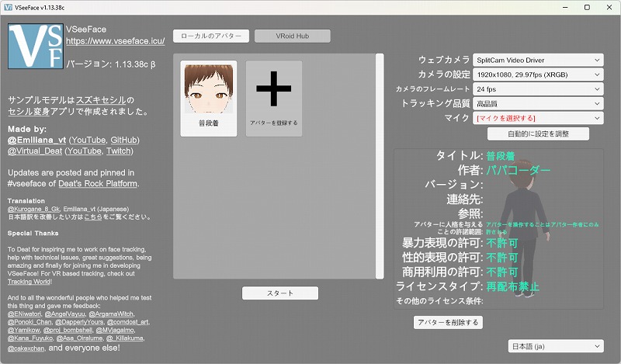Open the 日本語 (ja) language dropdown

point(556,346)
